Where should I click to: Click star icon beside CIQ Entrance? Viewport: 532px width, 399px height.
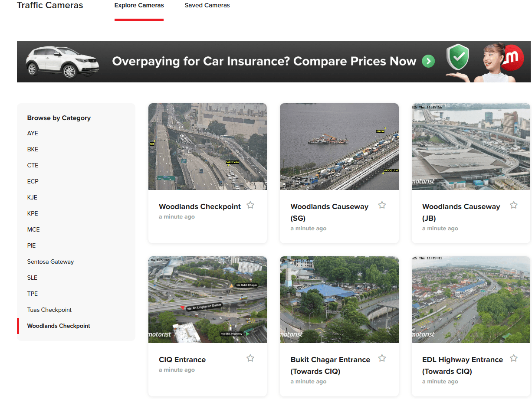click(x=250, y=358)
